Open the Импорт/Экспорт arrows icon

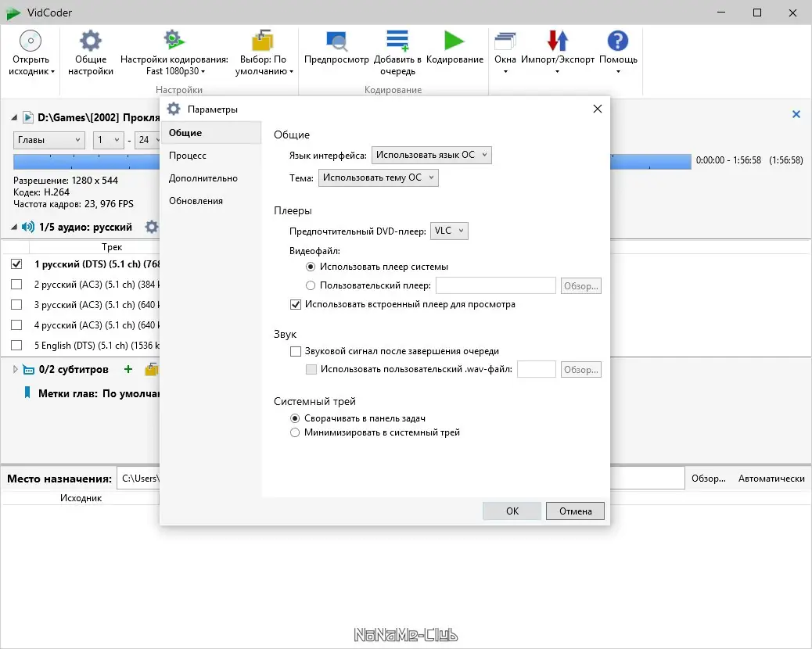558,41
